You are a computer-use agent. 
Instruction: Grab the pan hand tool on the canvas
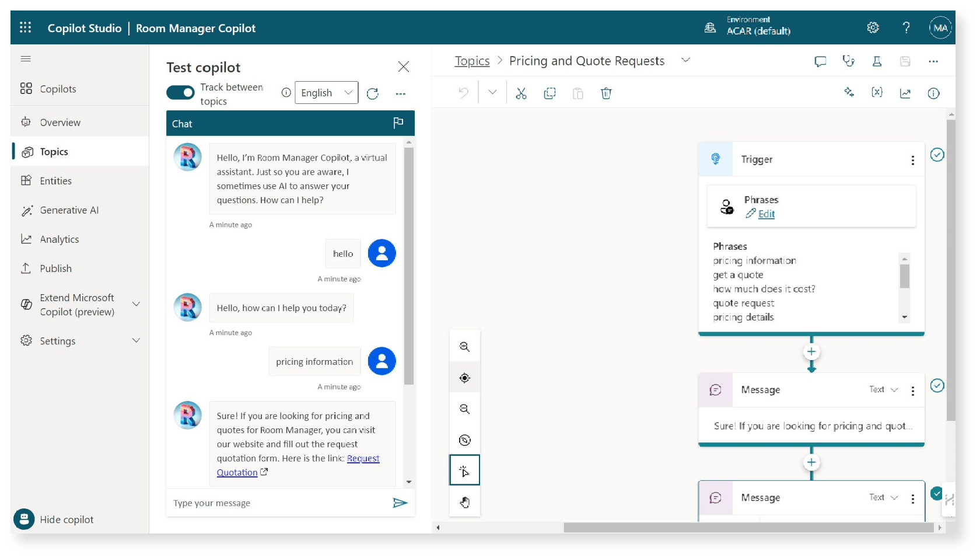pyautogui.click(x=464, y=502)
